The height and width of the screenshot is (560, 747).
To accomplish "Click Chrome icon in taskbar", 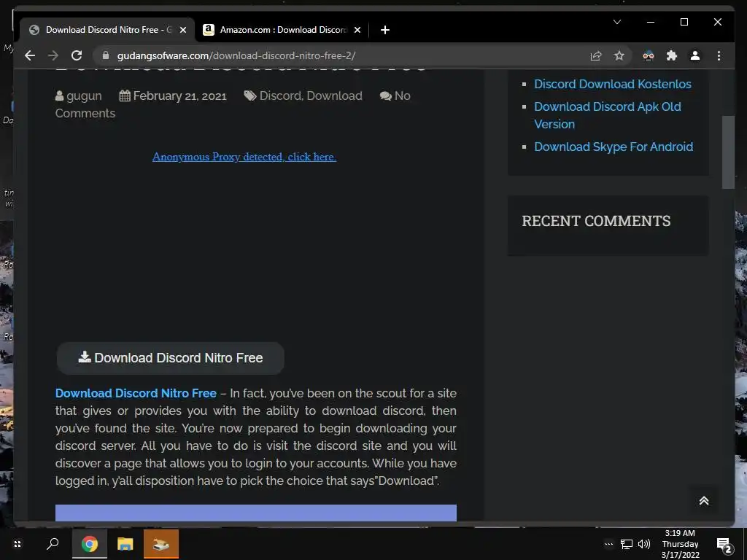I will (x=90, y=544).
